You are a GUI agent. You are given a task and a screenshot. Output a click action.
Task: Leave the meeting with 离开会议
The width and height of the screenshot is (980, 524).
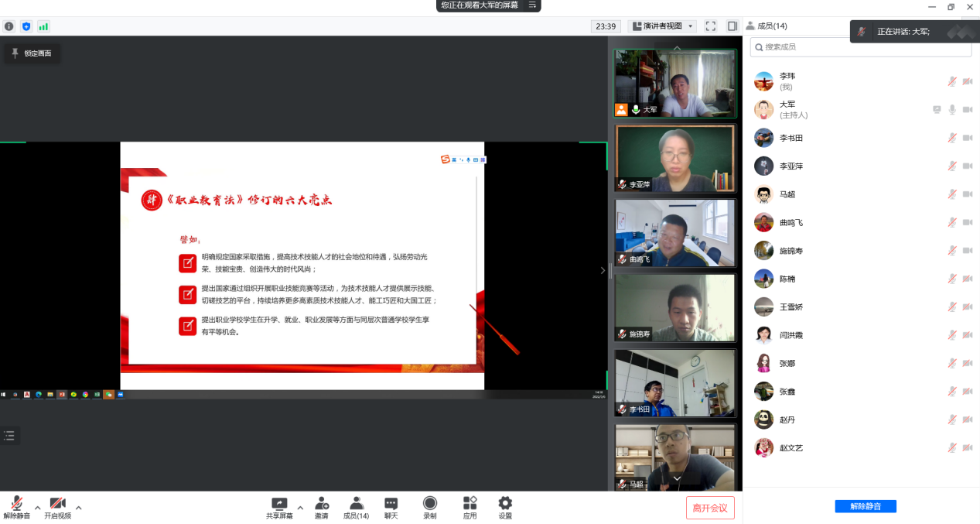(x=709, y=508)
